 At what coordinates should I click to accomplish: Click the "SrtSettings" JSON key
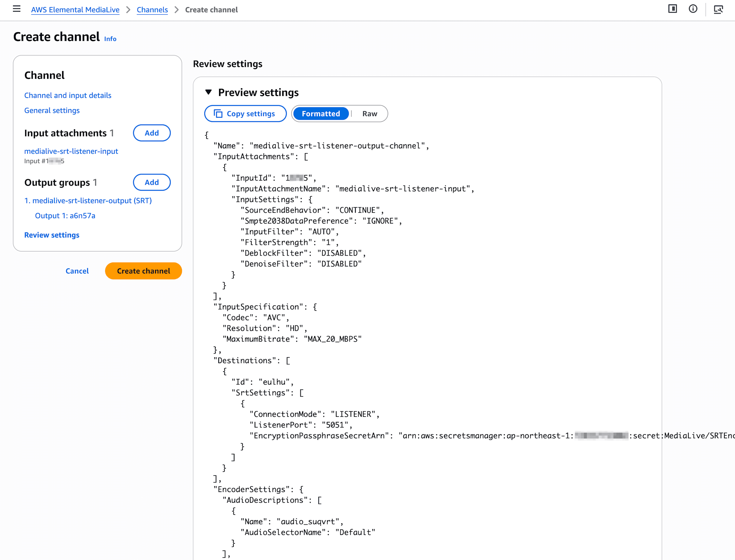click(x=261, y=393)
